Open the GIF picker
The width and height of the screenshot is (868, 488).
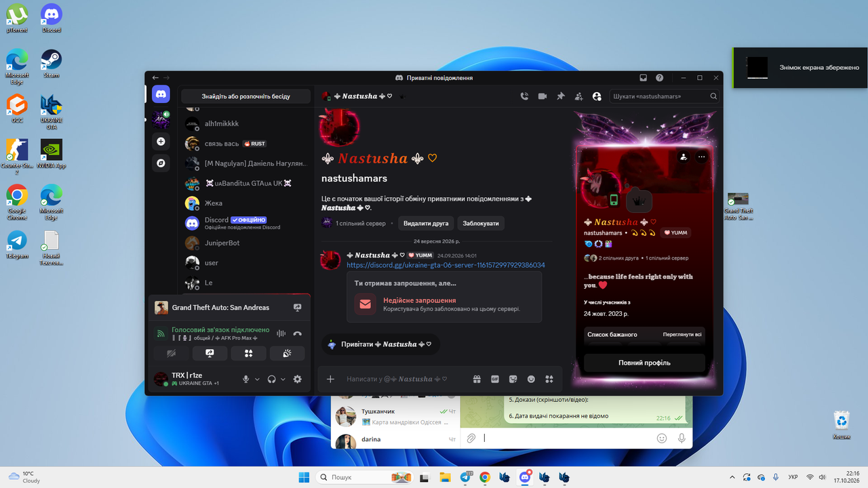click(495, 380)
